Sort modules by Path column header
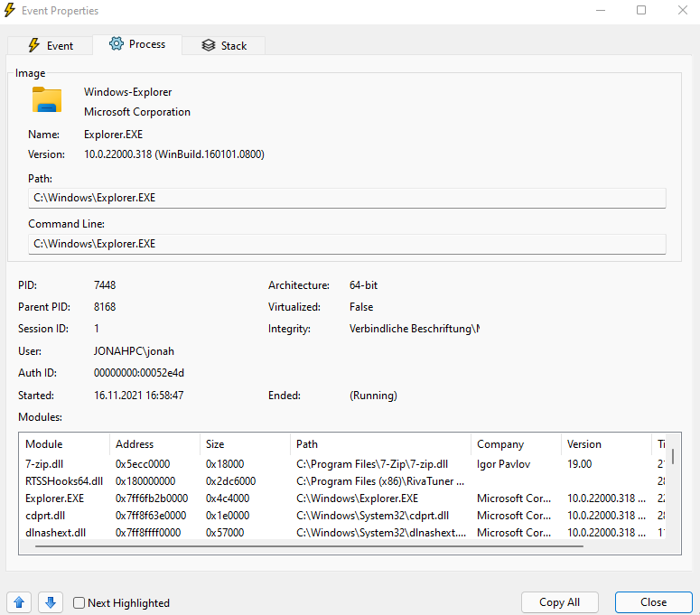The image size is (700, 615). 380,444
